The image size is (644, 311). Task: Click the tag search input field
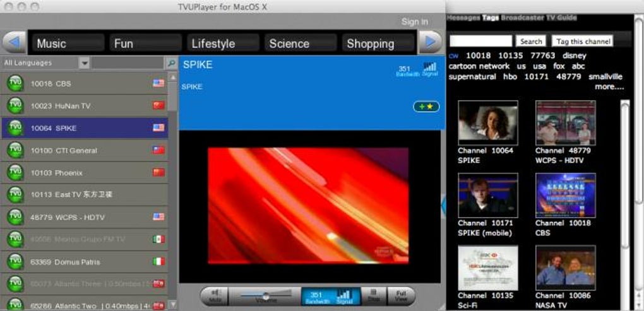point(481,41)
